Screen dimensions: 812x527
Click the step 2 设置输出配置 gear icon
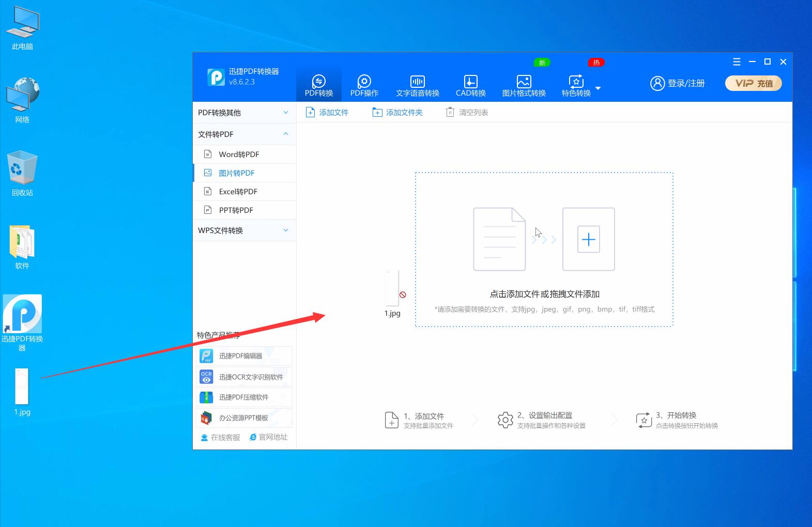tap(505, 420)
